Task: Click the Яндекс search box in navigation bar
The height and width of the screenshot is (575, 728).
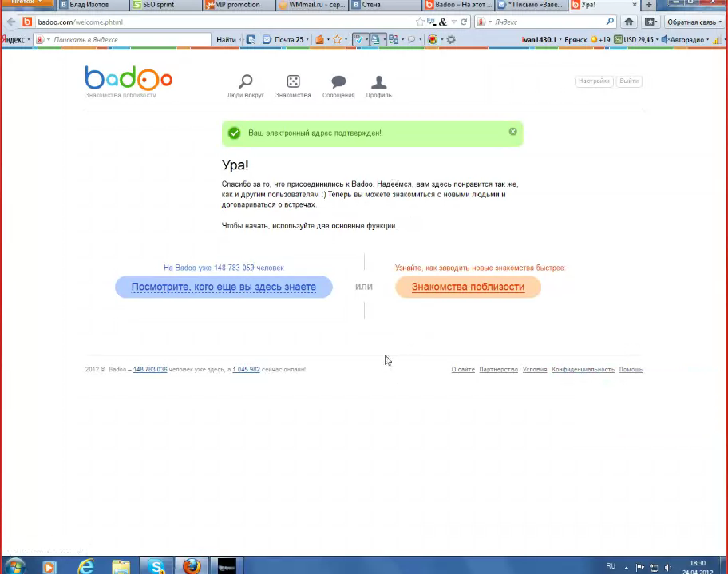Action: (548, 22)
